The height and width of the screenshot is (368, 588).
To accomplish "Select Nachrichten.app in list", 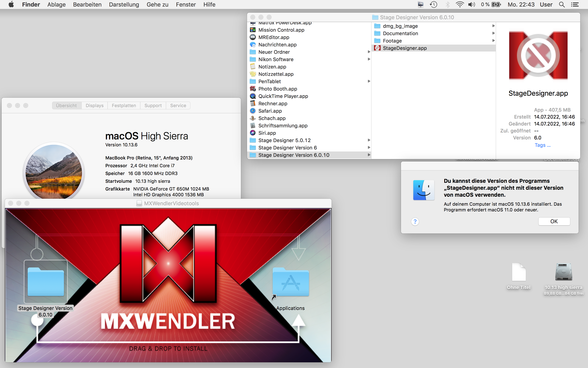I will [309, 45].
